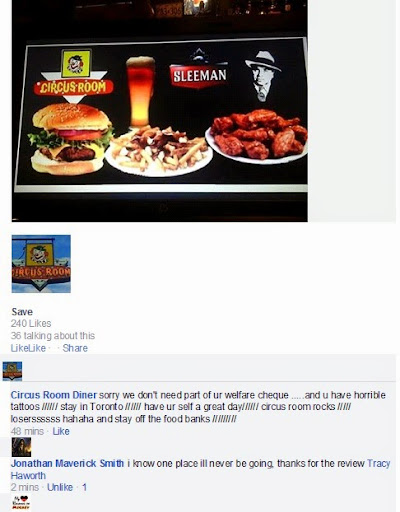
Task: Show who liked Jonathan's comment (1)
Action: click(84, 487)
